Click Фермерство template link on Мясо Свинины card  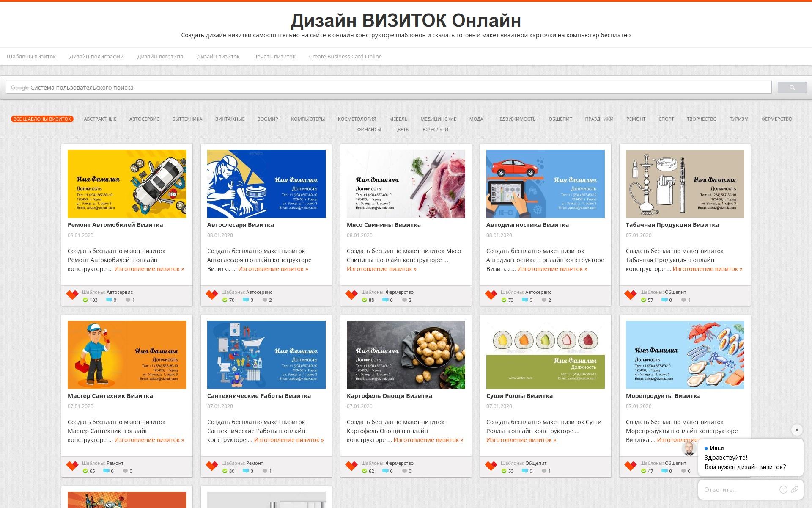tap(400, 292)
